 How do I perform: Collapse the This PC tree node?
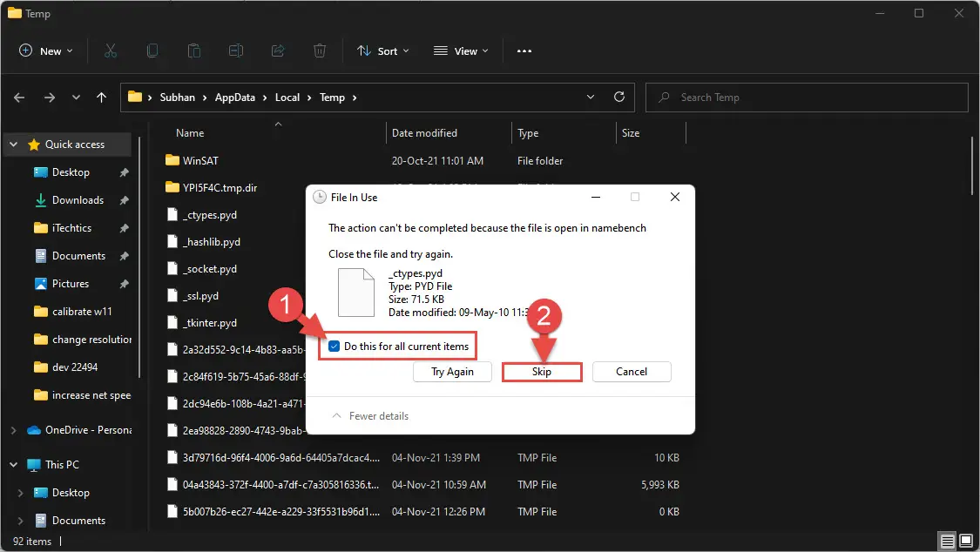click(13, 465)
